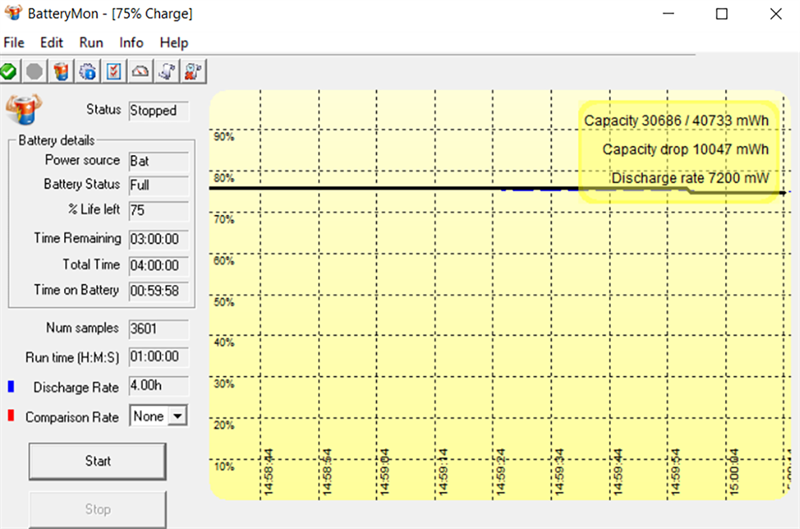Image resolution: width=800 pixels, height=529 pixels.
Task: Close the BatteryMon window
Action: tap(776, 14)
